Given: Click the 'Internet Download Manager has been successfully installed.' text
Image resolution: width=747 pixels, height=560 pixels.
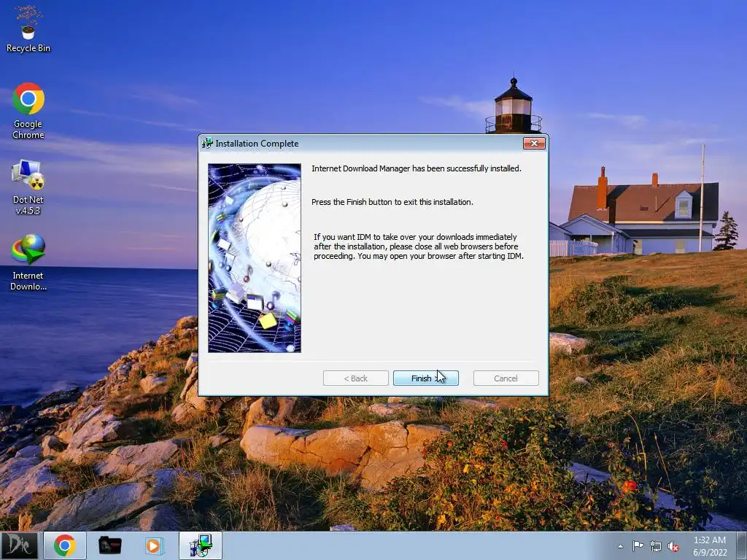Looking at the screenshot, I should 417,168.
